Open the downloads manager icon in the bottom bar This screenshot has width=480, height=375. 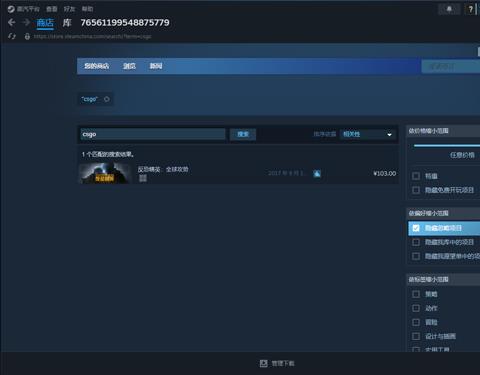(x=263, y=363)
